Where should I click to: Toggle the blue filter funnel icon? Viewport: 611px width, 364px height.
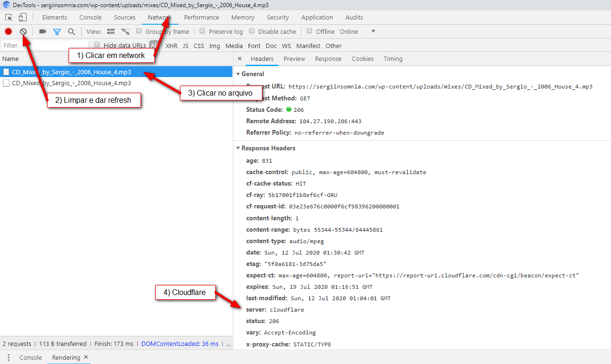(x=57, y=32)
